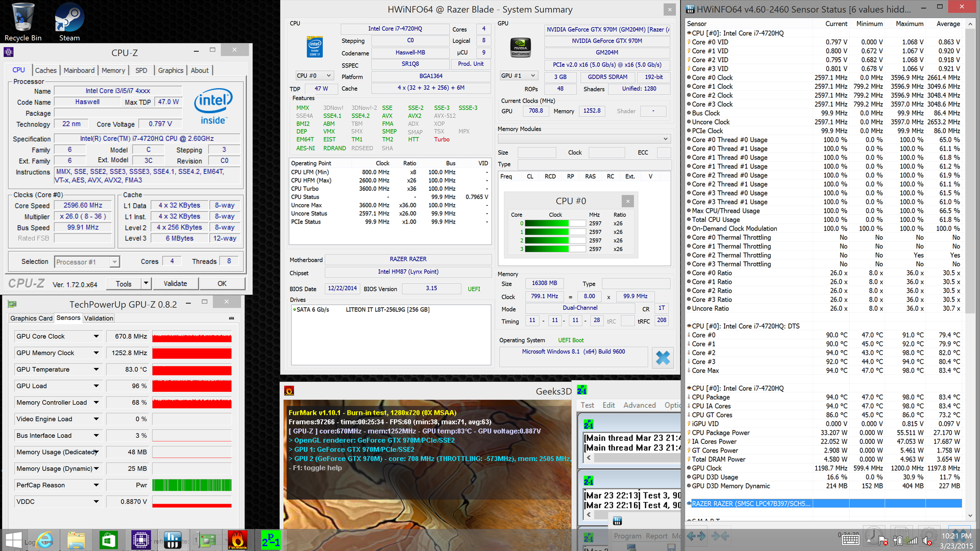The image size is (980, 551).
Task: Open File Explorer from the taskbar
Action: [x=76, y=540]
